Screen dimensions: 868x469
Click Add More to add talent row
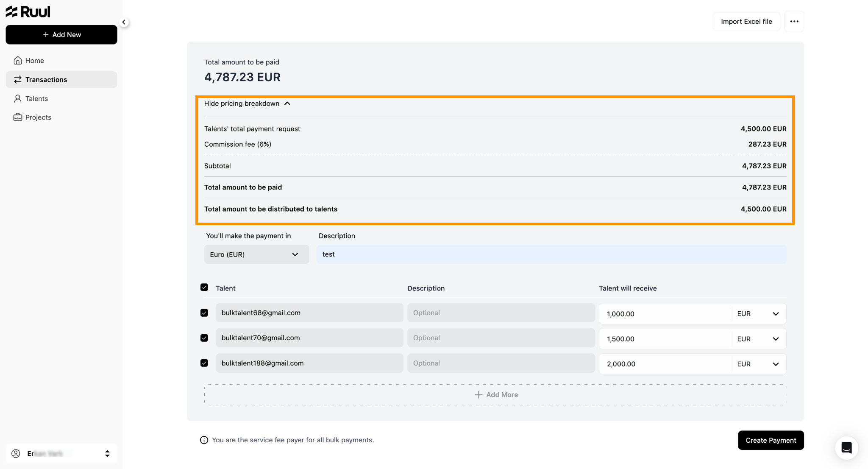(x=495, y=395)
